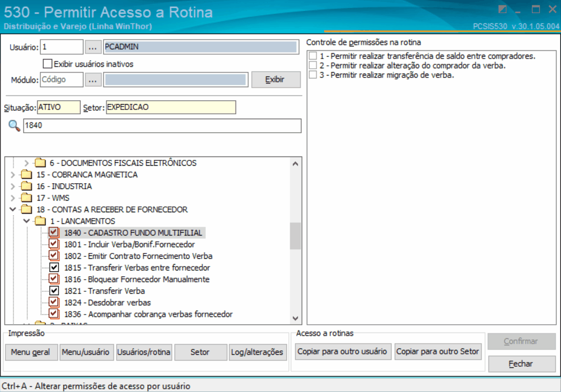This screenshot has height=392, width=561.
Task: Click folder icon of 16 - INDUSTRIA
Action: tap(27, 186)
